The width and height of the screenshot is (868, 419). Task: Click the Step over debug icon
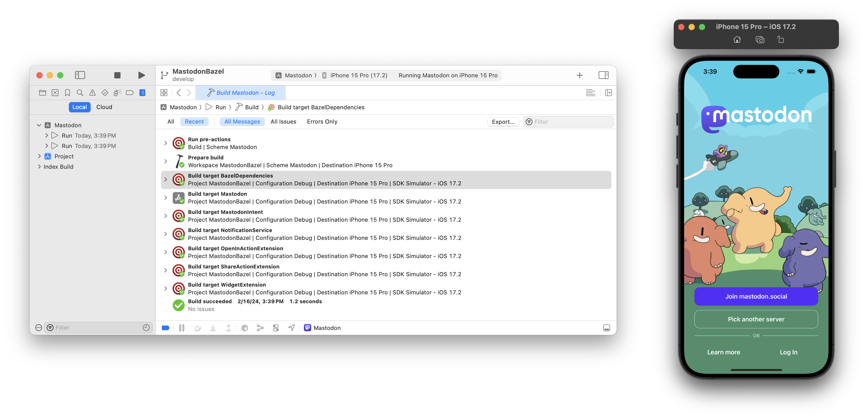197,328
